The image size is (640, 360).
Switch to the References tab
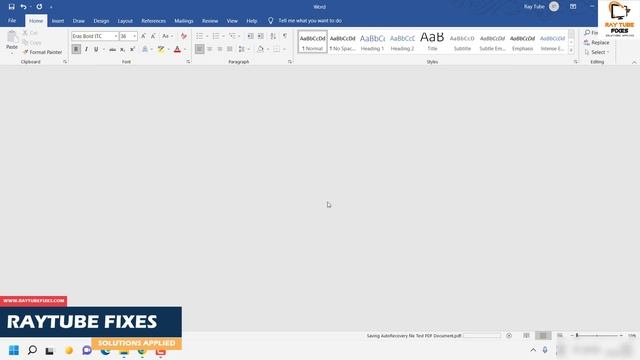point(153,21)
